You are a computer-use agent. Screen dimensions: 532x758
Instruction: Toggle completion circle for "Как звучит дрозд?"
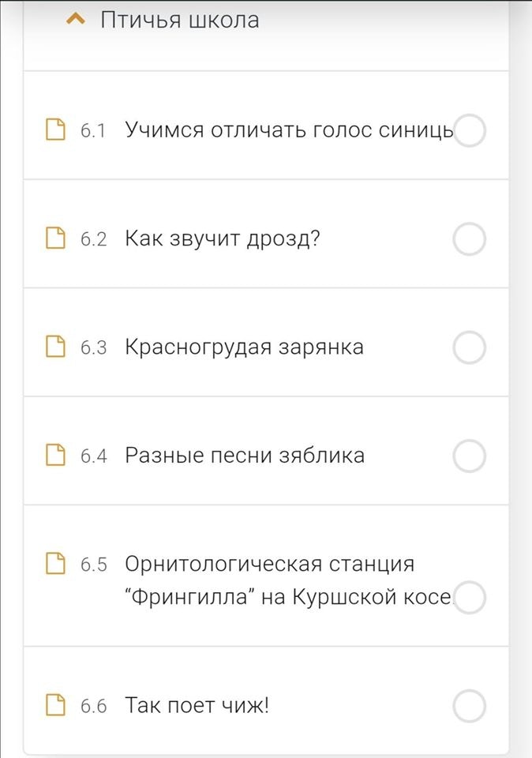pyautogui.click(x=470, y=239)
